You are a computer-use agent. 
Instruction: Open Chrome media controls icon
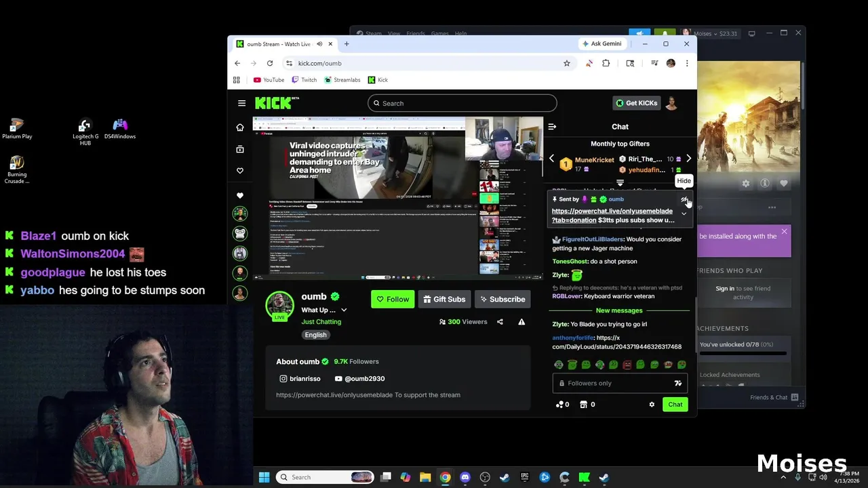coord(654,63)
